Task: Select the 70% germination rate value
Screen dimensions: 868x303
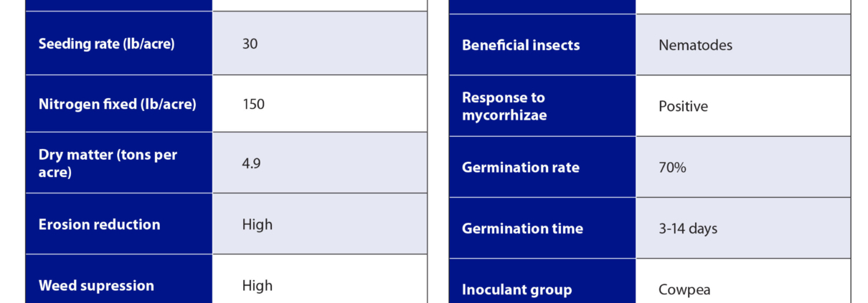Action: [672, 168]
